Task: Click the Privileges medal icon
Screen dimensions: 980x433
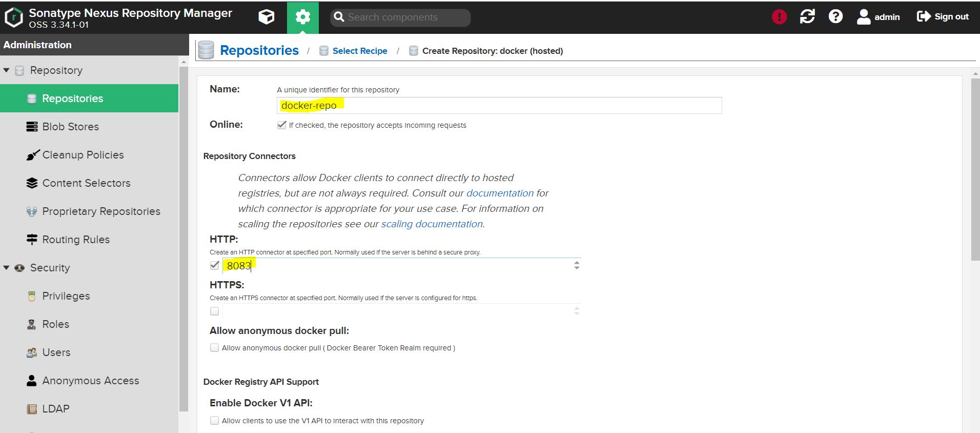Action: tap(32, 296)
